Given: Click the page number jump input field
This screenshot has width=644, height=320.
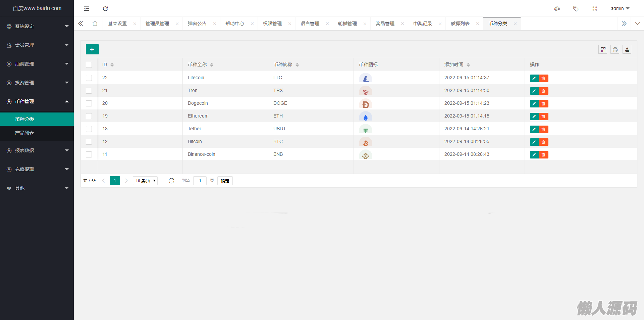Looking at the screenshot, I should [x=200, y=181].
